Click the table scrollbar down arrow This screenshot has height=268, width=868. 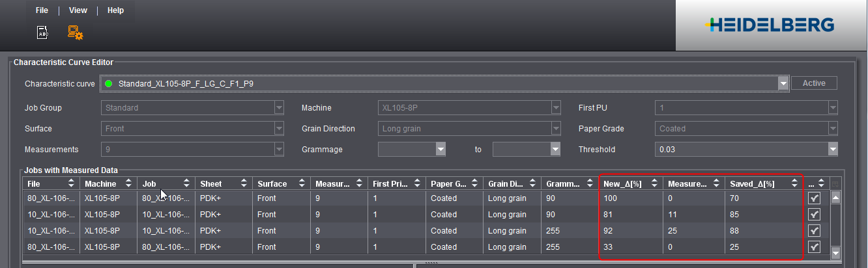click(x=836, y=252)
